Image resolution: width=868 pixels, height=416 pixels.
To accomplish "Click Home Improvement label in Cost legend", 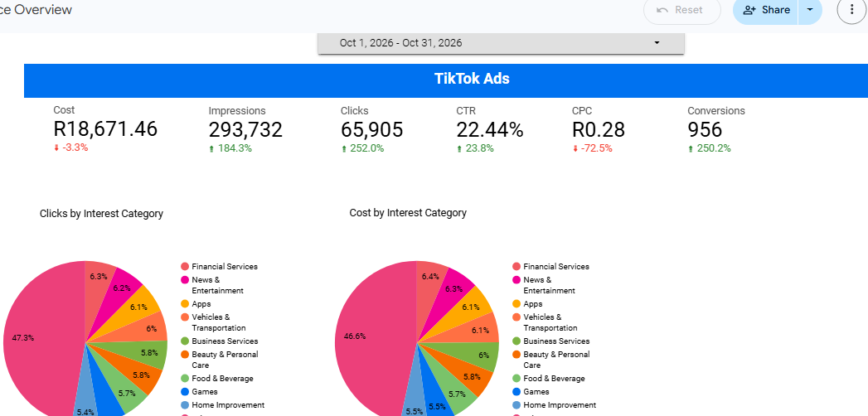I will click(560, 405).
